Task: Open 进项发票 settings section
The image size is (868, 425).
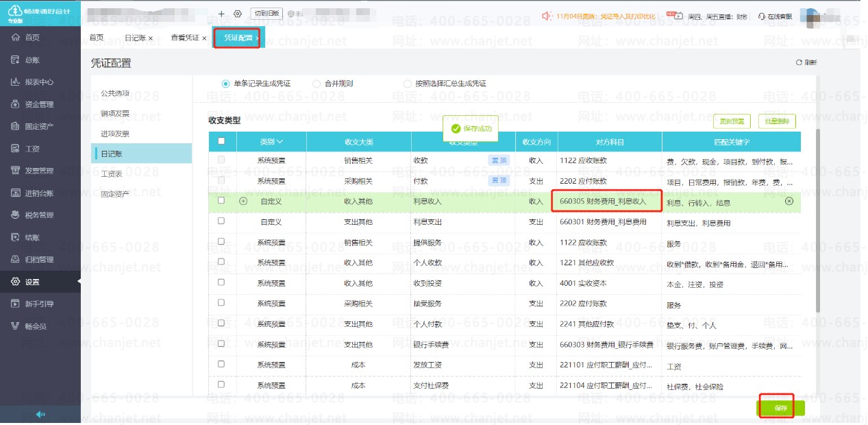Action: [x=115, y=134]
